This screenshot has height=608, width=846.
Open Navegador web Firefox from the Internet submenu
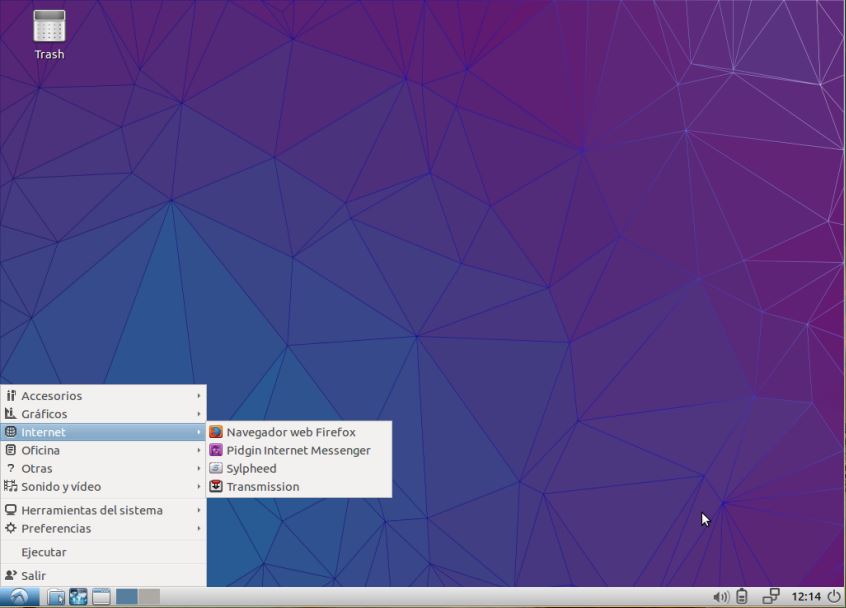290,432
